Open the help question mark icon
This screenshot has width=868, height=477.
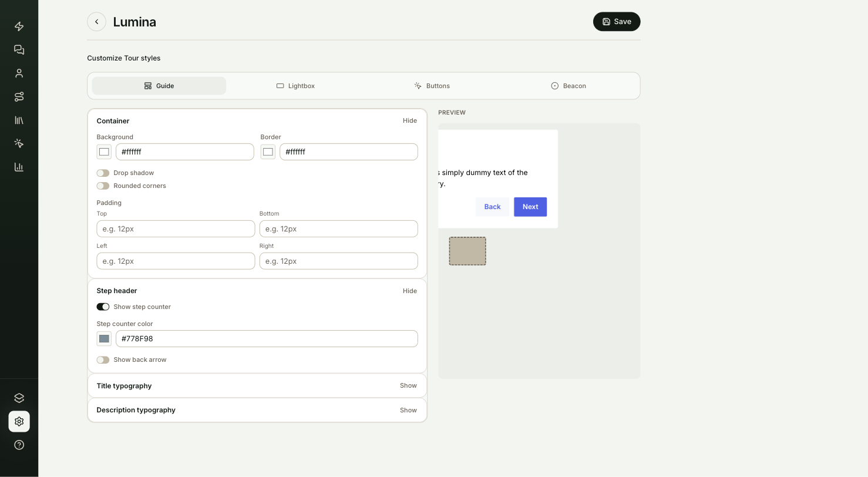19,445
